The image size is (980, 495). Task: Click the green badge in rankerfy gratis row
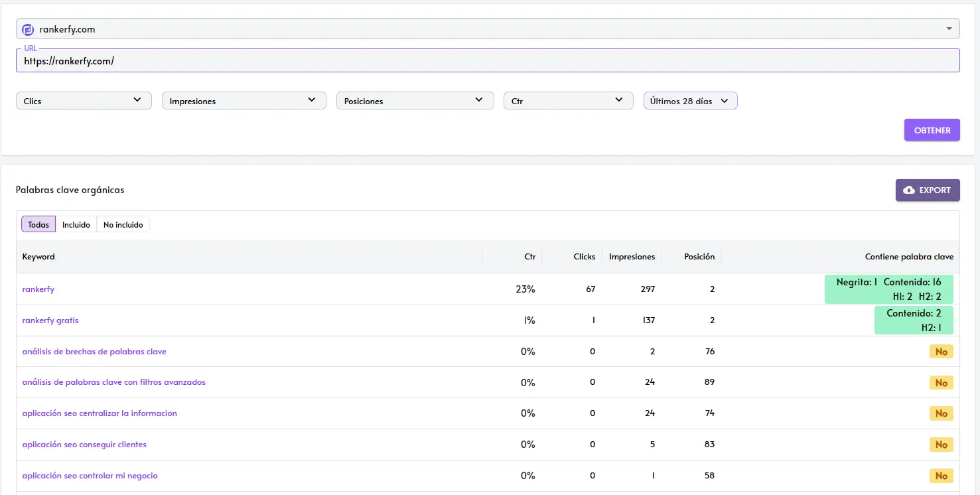(914, 320)
